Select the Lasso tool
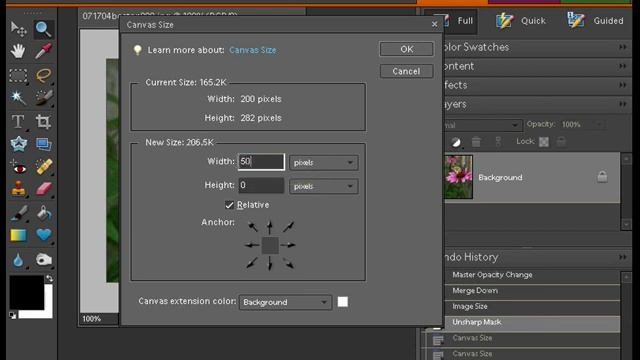 [x=43, y=76]
